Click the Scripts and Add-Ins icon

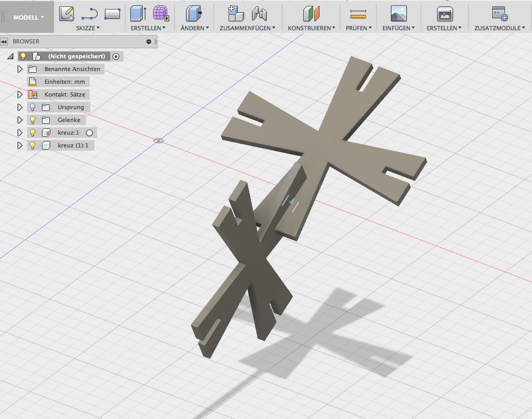(x=500, y=14)
